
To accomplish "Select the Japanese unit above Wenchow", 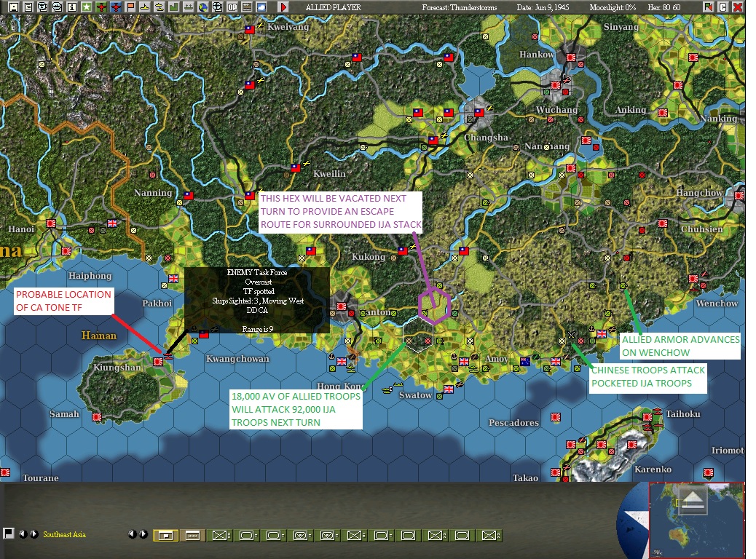I will 693,279.
